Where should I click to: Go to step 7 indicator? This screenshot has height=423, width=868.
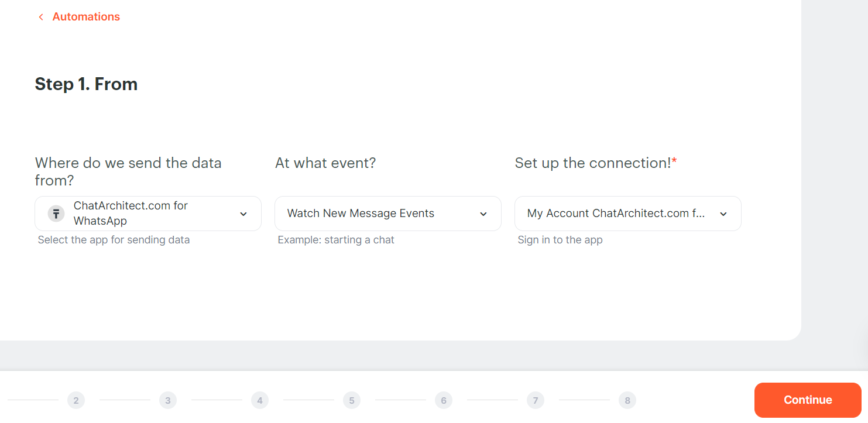(535, 400)
